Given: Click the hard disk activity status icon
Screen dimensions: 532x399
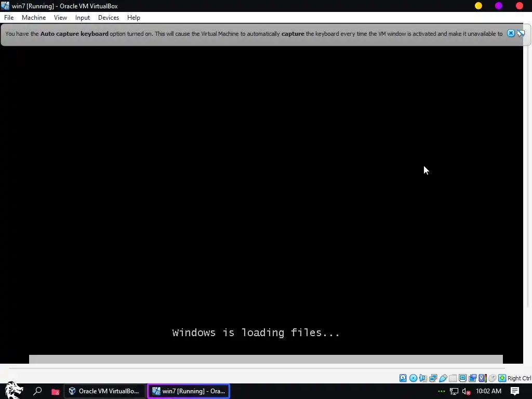Looking at the screenshot, I should coord(403,378).
